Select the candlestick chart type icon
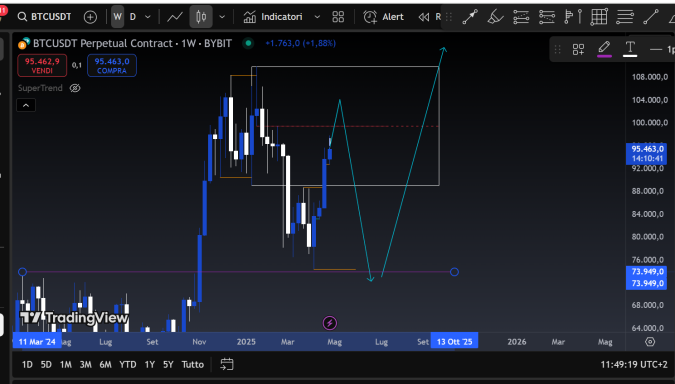 point(201,17)
